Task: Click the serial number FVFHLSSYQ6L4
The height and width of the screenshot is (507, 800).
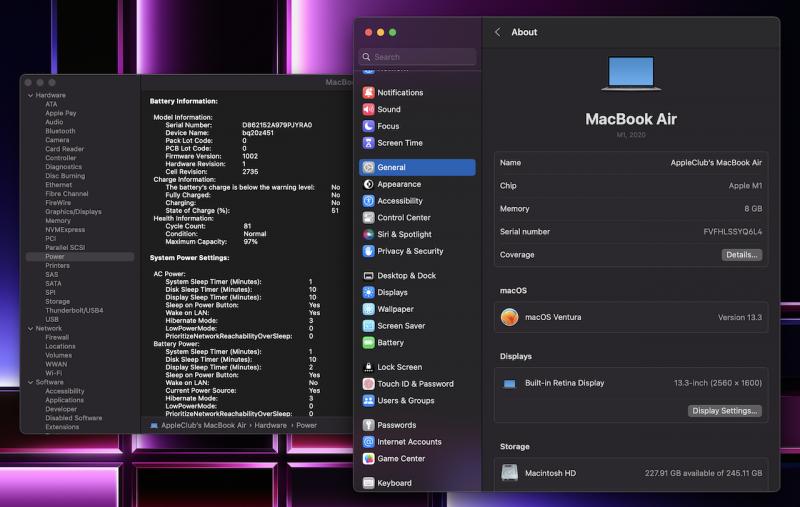Action: pos(733,232)
